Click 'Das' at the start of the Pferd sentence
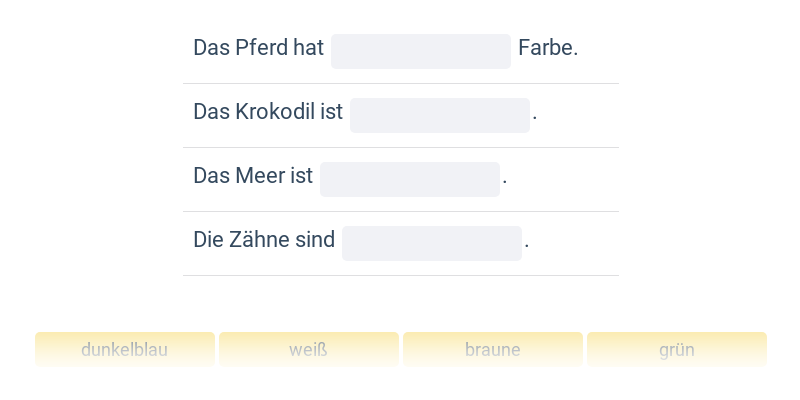The height and width of the screenshot is (400, 800). (x=211, y=48)
